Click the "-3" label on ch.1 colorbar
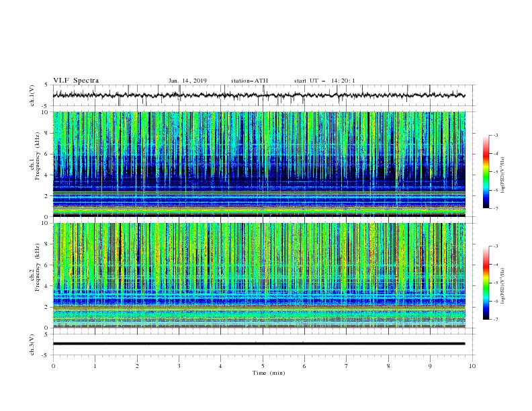The width and height of the screenshot is (532, 411). [496, 135]
